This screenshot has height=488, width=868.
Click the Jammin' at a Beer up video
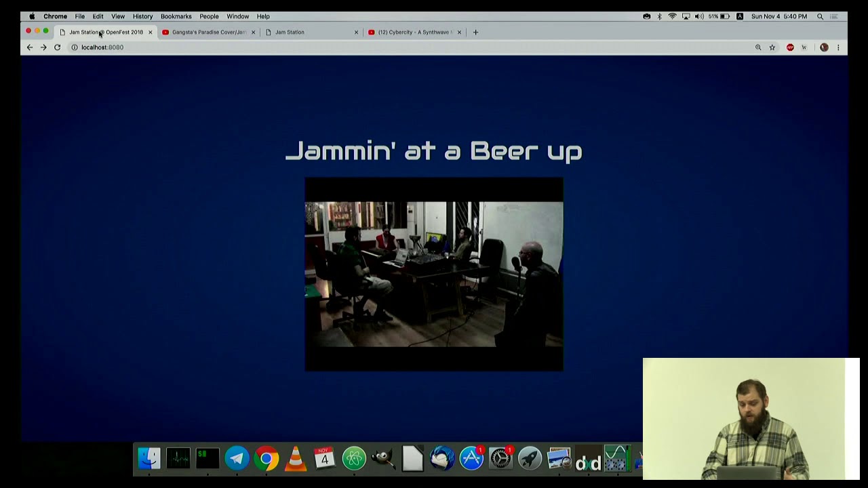[x=434, y=274]
